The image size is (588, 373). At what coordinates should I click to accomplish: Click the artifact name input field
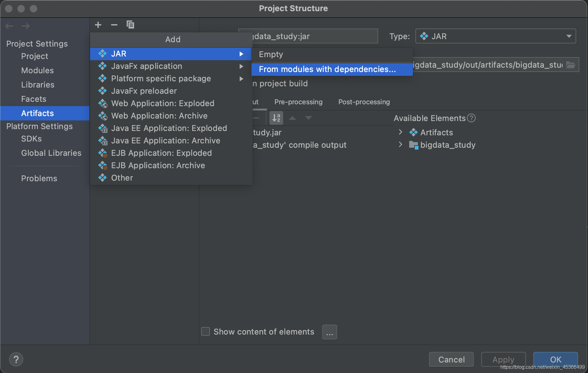coord(308,36)
